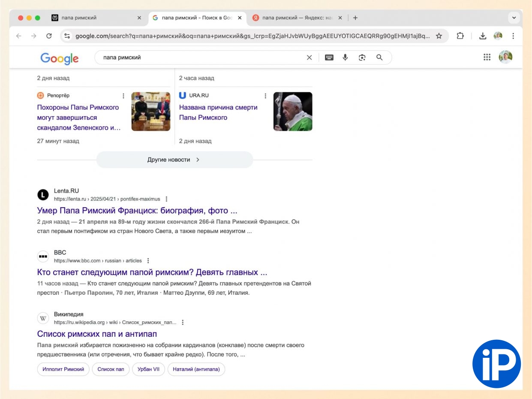This screenshot has height=399, width=532.
Task: Open more options for URA.RU news card
Action: [x=265, y=96]
